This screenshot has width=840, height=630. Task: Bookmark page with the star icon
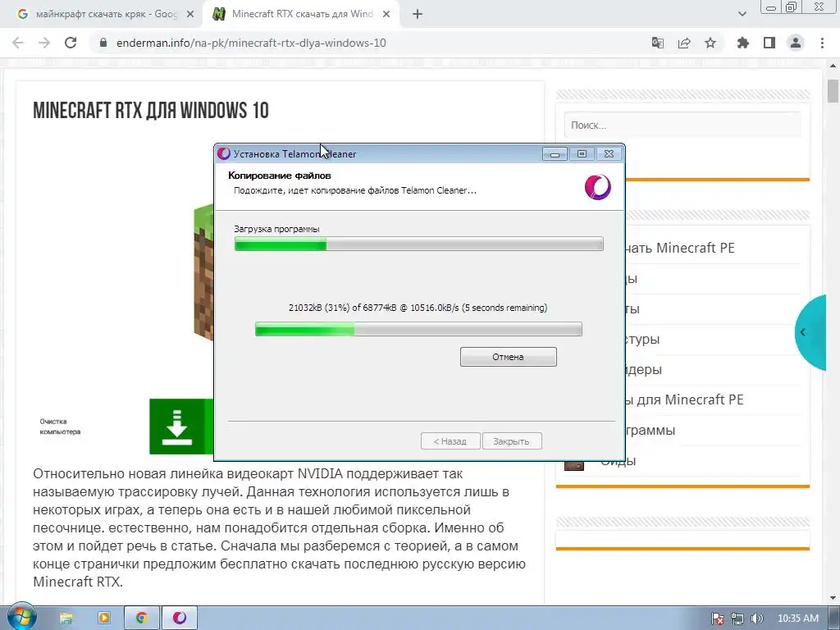710,43
